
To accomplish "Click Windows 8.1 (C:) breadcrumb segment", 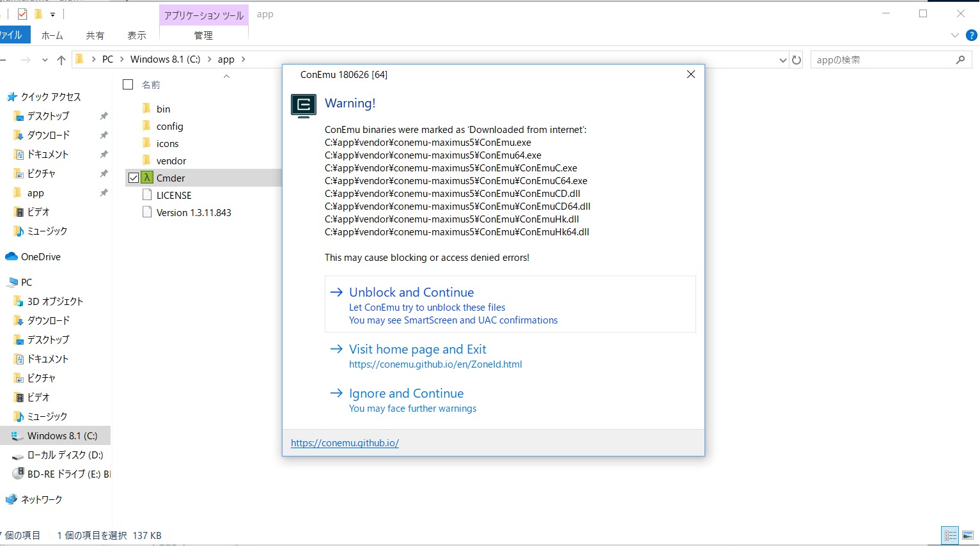I will coord(165,59).
